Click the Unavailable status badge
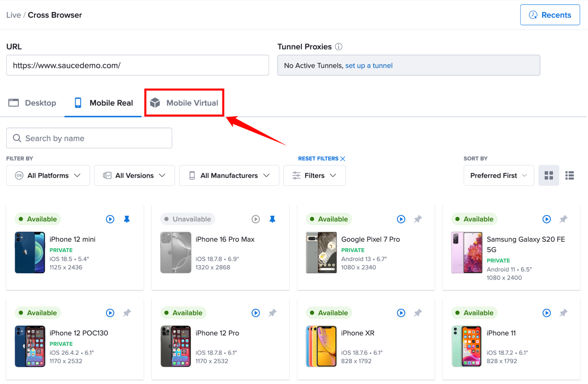The height and width of the screenshot is (384, 588). pos(188,219)
